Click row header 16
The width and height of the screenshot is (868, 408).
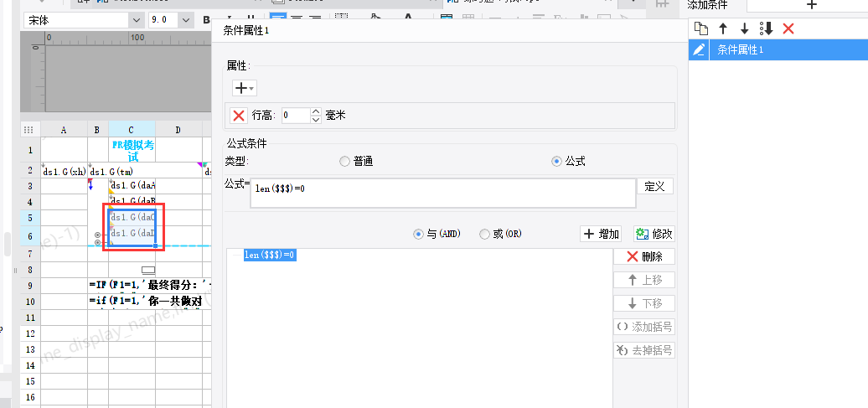tap(30, 397)
